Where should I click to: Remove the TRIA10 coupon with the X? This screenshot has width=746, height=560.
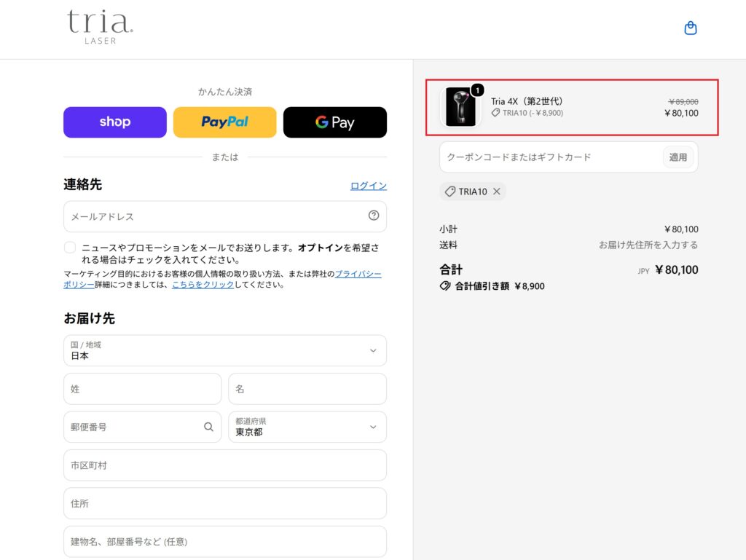pos(497,191)
